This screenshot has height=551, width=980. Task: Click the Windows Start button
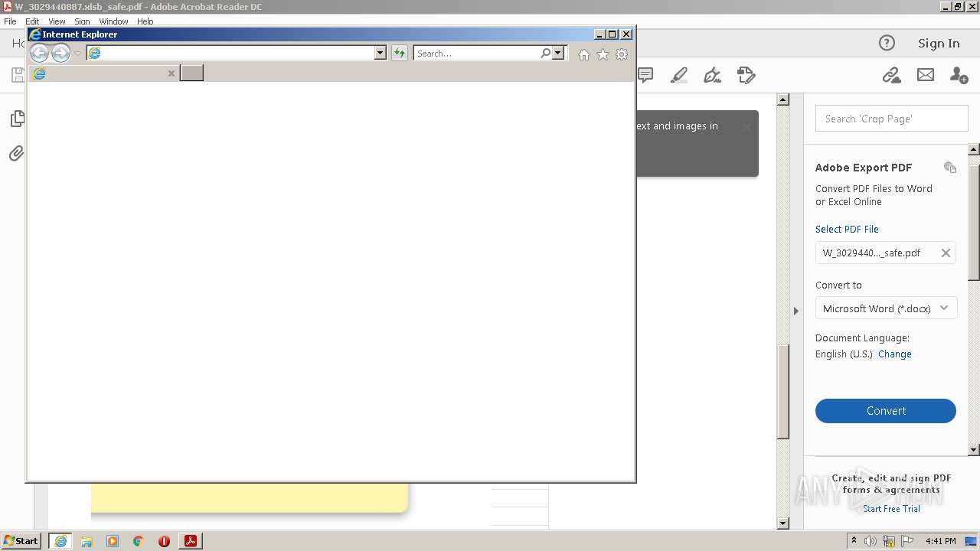(x=21, y=541)
